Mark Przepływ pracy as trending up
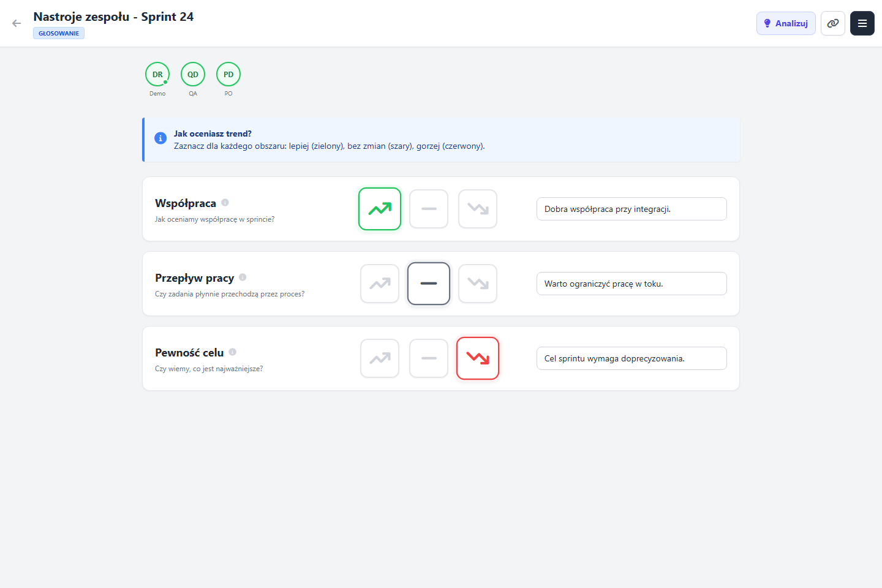Image resolution: width=882 pixels, height=588 pixels. point(380,284)
